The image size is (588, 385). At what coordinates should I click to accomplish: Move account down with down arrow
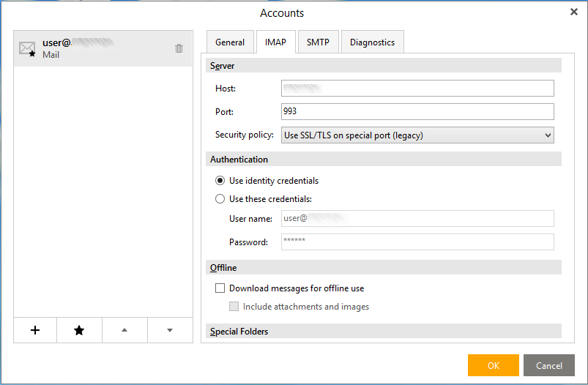170,330
